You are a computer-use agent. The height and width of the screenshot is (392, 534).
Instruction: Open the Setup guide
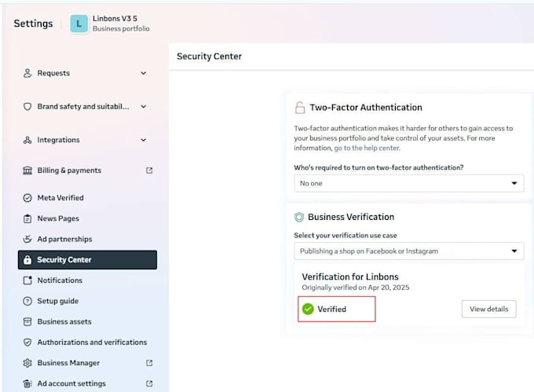tap(87, 301)
